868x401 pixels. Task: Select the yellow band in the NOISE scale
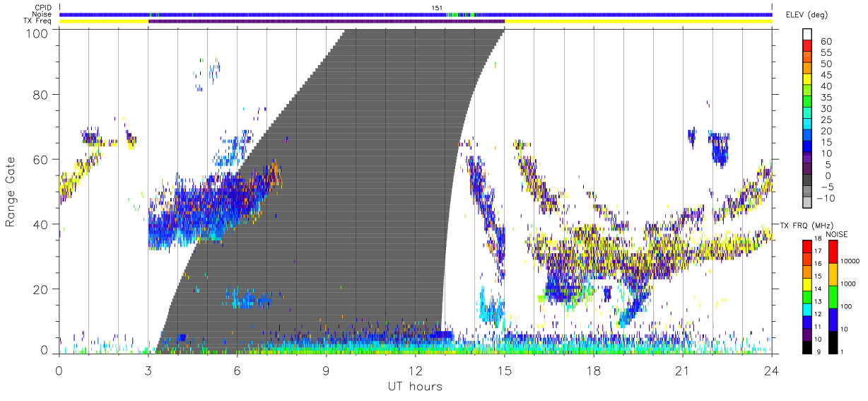(x=833, y=274)
